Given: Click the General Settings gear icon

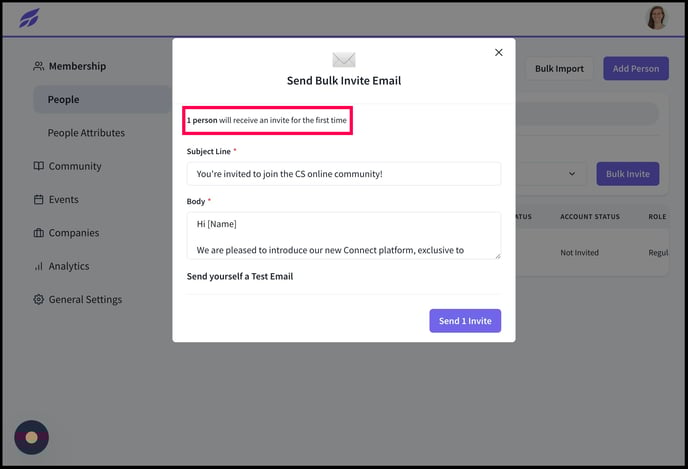Looking at the screenshot, I should [39, 299].
